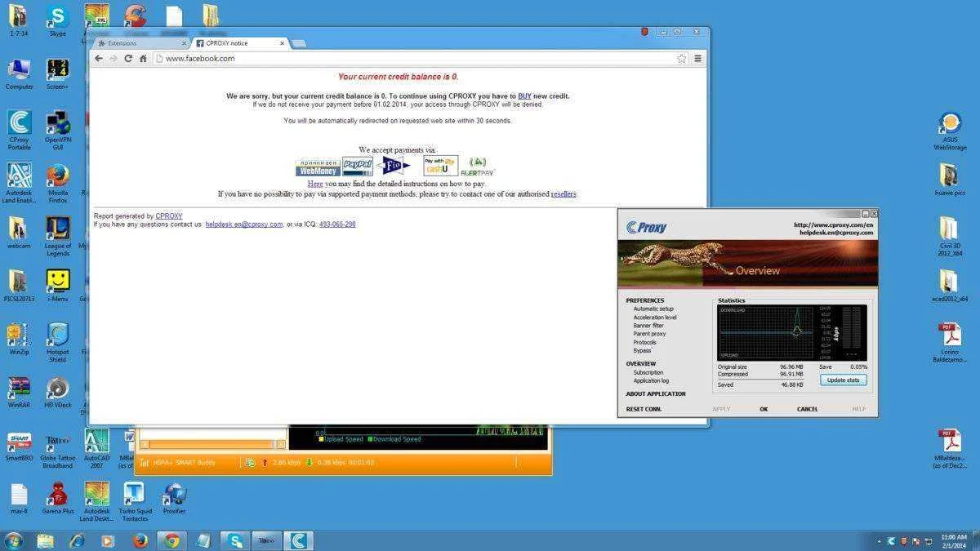Image resolution: width=980 pixels, height=551 pixels.
Task: Open the ASUS WebStorage desktop icon
Action: pos(950,131)
